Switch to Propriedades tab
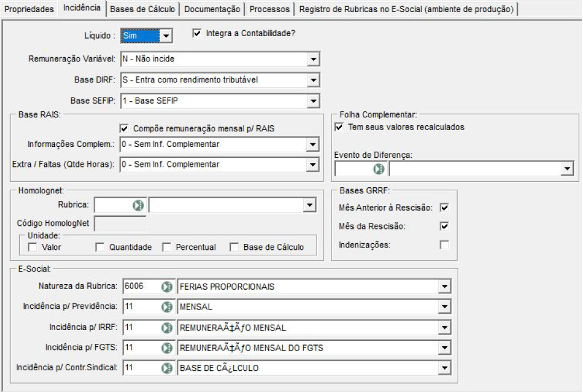Image resolution: width=583 pixels, height=392 pixels. [x=29, y=9]
